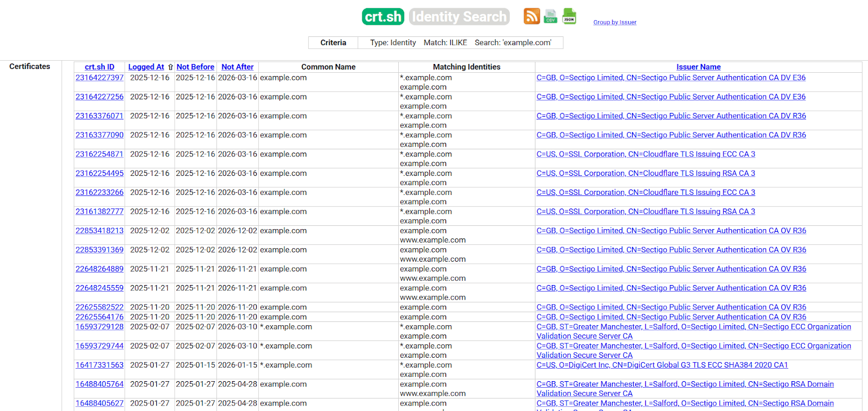Open Sectigo OV R36 issuer for 22648245559
Image resolution: width=868 pixels, height=411 pixels.
(671, 288)
